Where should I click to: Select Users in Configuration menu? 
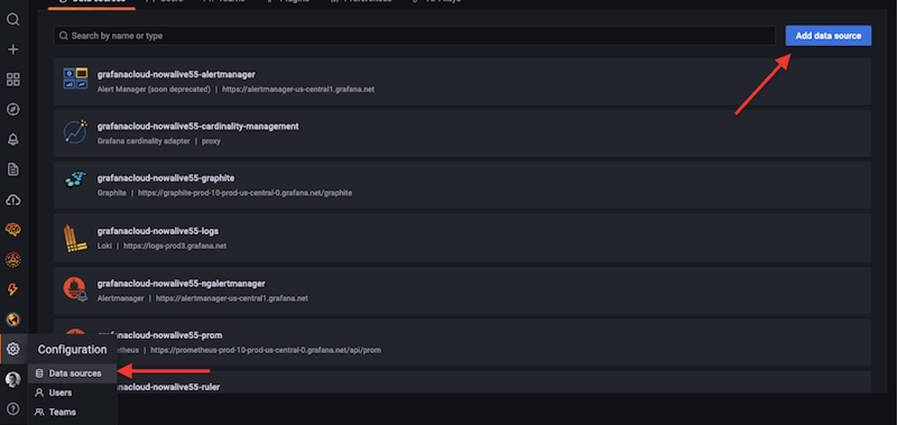[60, 393]
